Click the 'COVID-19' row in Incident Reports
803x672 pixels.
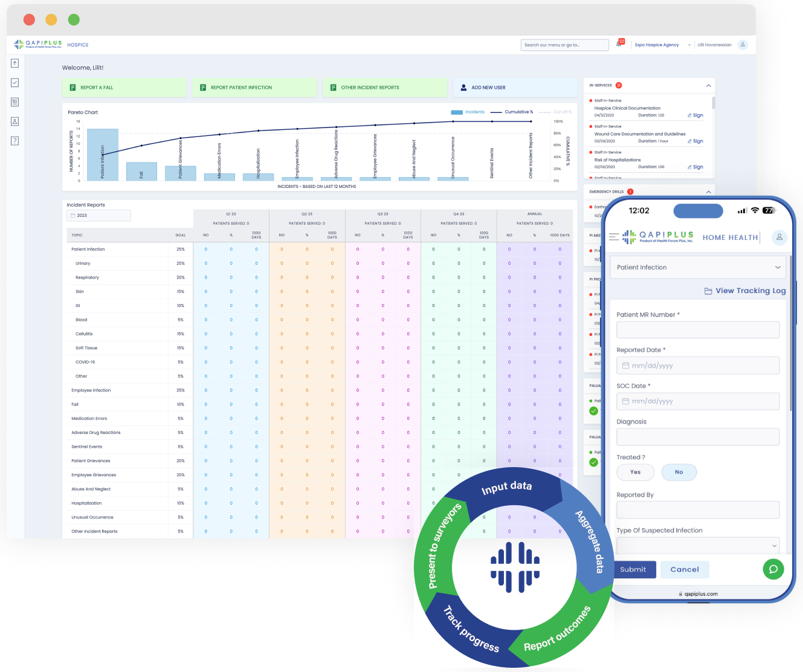[320, 362]
